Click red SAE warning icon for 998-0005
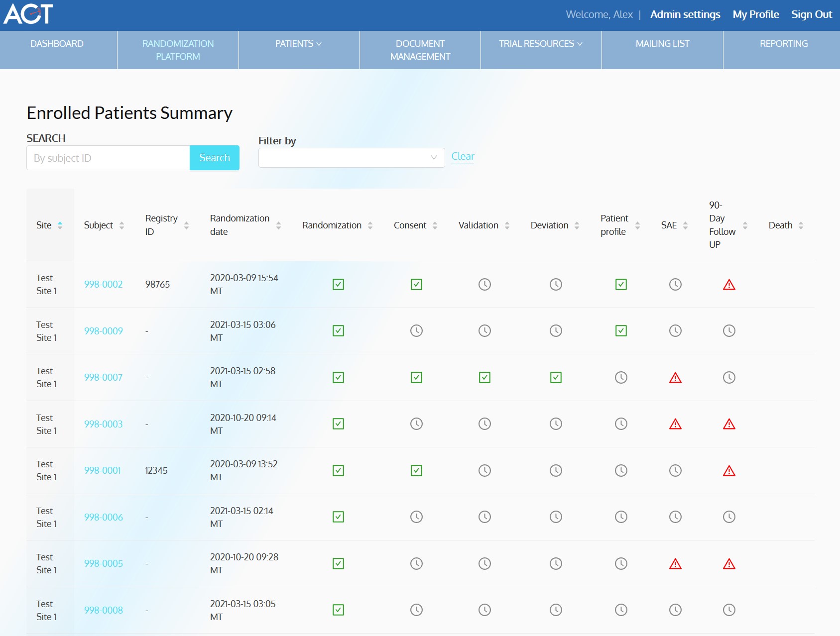The height and width of the screenshot is (636, 840). [x=675, y=564]
